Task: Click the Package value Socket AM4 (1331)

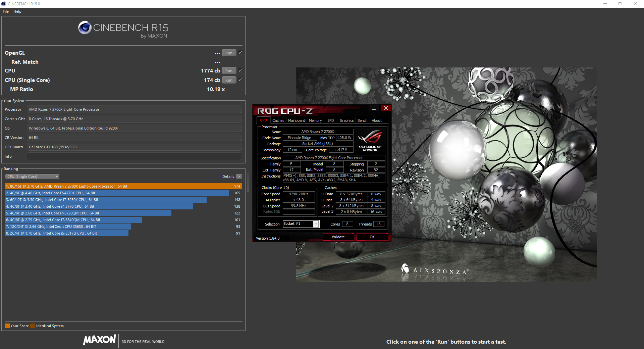Action: click(x=318, y=144)
